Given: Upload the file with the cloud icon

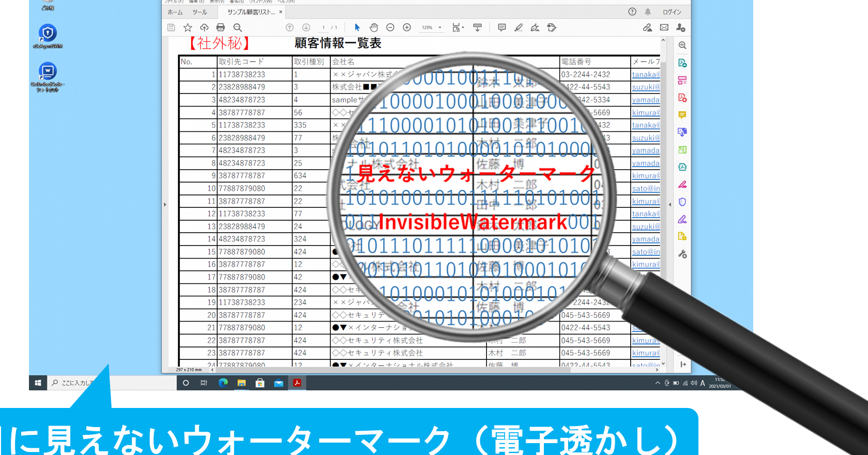Looking at the screenshot, I should (204, 27).
